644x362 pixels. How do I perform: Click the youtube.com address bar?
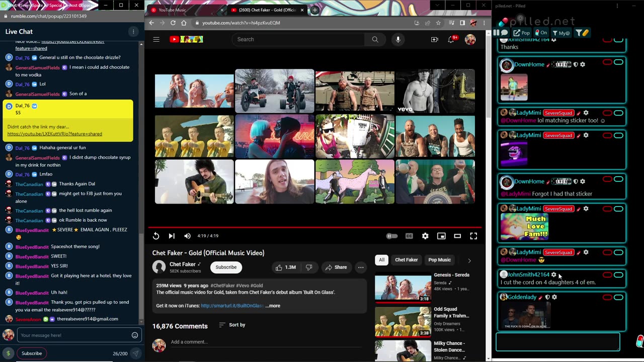(x=302, y=23)
